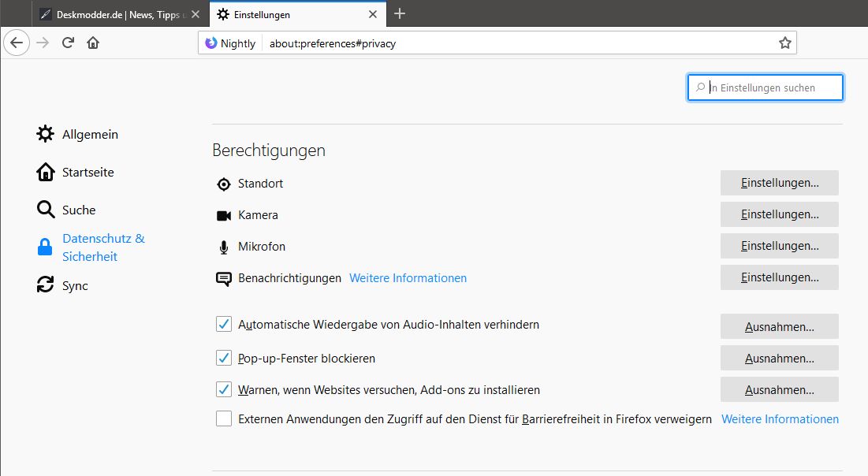868x476 pixels.
Task: Close the Einstellungen tab
Action: 373,14
